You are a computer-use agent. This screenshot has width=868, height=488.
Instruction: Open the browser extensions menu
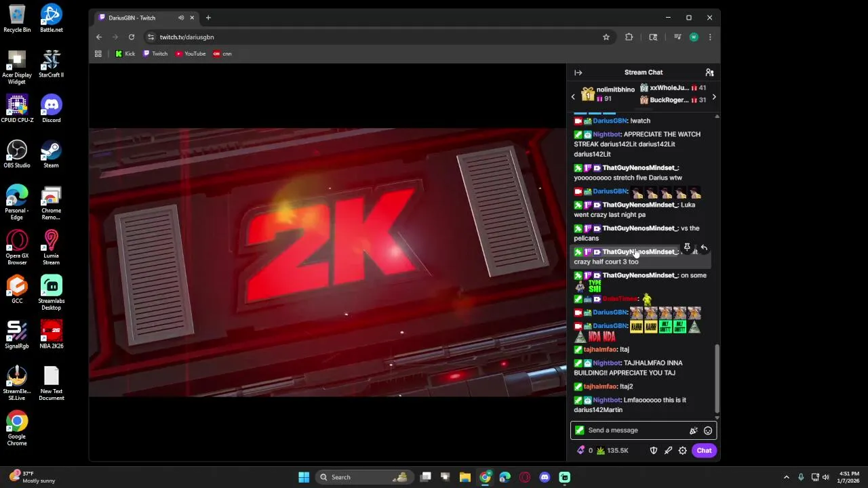(629, 37)
